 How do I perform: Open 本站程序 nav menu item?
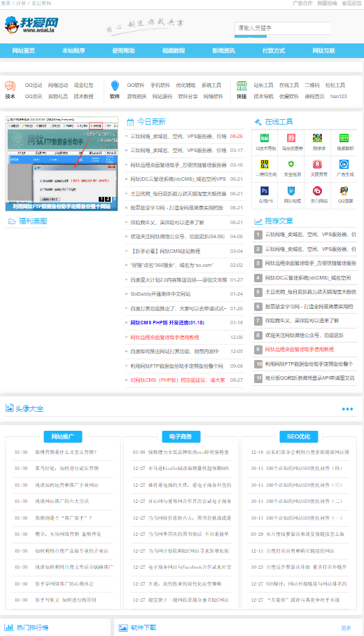click(73, 50)
